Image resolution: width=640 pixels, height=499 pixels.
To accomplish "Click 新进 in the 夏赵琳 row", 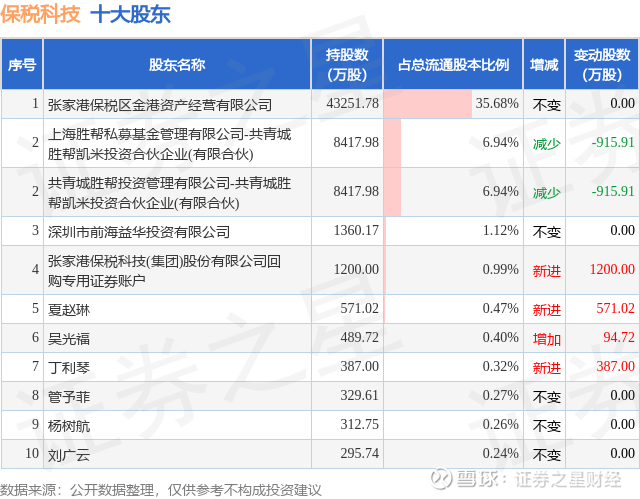I will [547, 310].
